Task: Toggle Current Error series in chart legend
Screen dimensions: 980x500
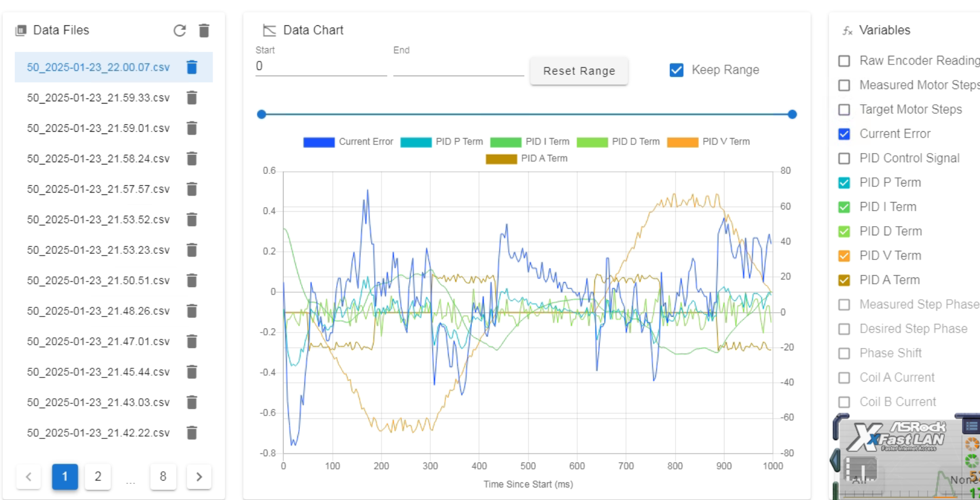Action: click(348, 142)
